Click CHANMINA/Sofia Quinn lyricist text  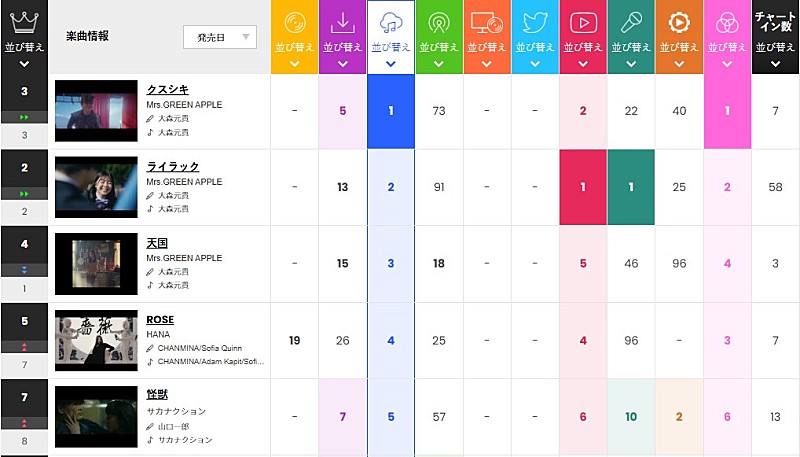[x=200, y=348]
